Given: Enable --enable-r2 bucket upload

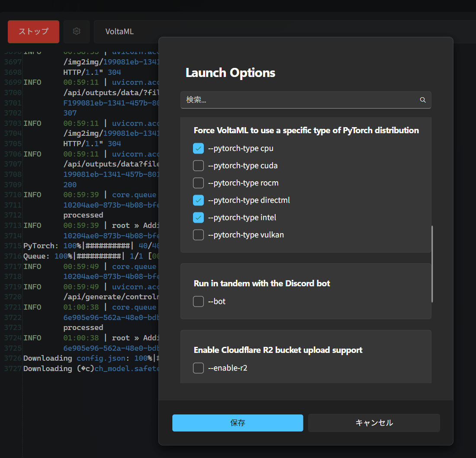Looking at the screenshot, I should pos(198,368).
